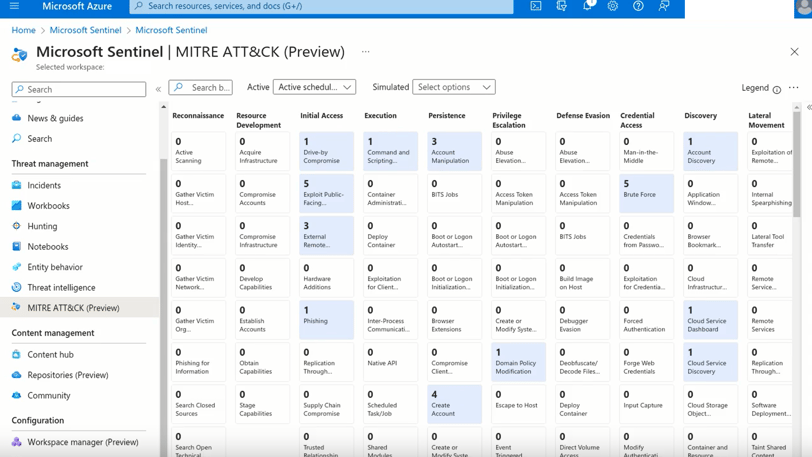Click the Content hub bag icon
Image resolution: width=812 pixels, height=457 pixels.
click(x=17, y=354)
